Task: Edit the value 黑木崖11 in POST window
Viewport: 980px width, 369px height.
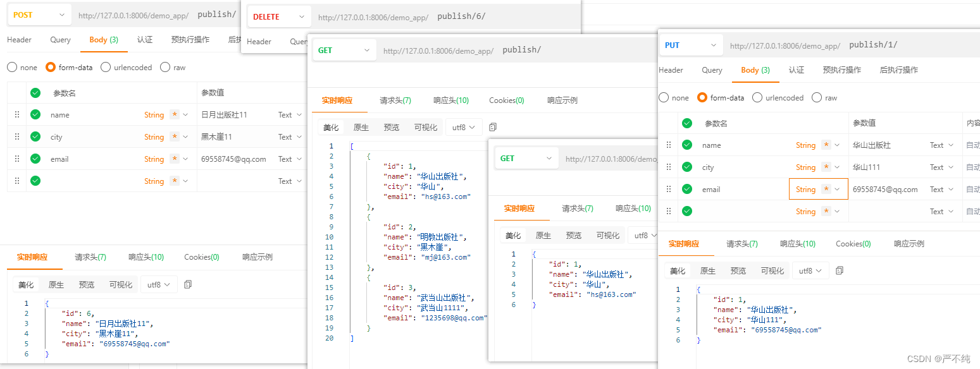Action: click(216, 137)
